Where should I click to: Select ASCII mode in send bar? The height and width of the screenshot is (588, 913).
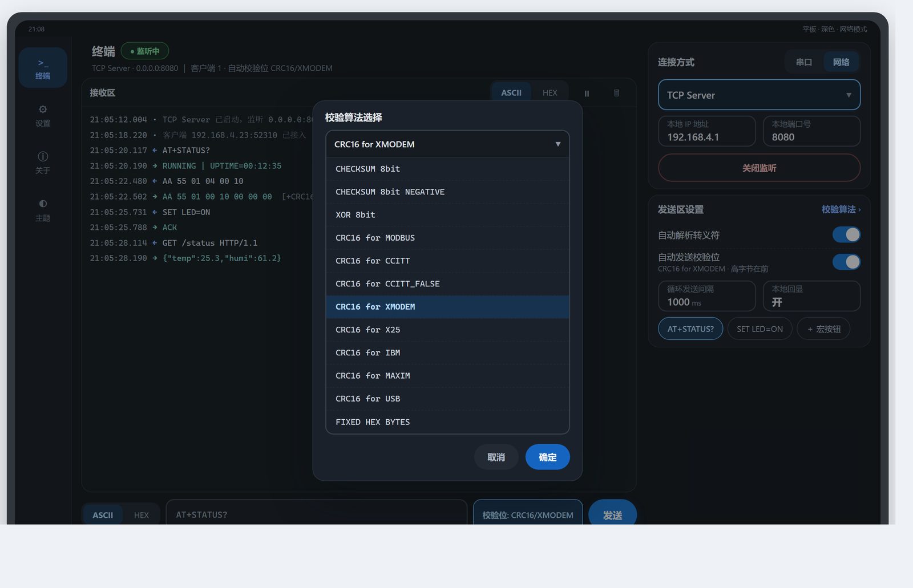click(103, 515)
